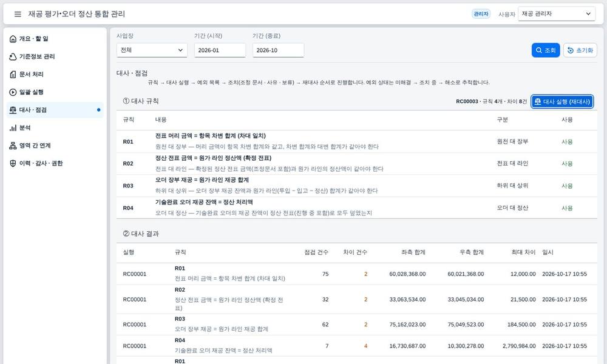Click 사용 status of rule R04
The height and width of the screenshot is (364, 607).
[567, 207]
